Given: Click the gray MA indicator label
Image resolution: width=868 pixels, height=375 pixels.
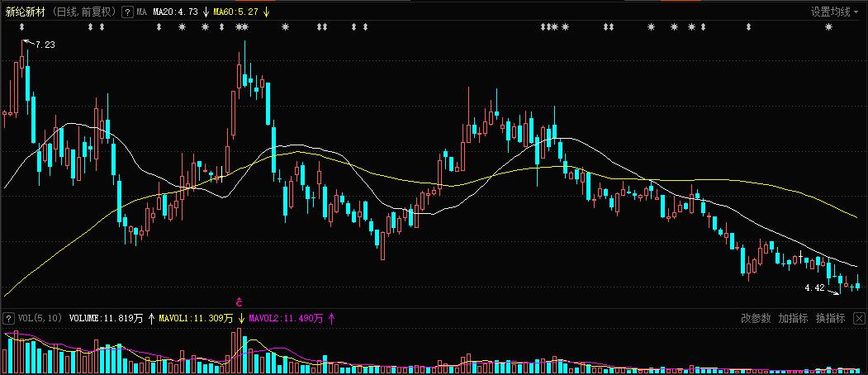Looking at the screenshot, I should coord(142,12).
